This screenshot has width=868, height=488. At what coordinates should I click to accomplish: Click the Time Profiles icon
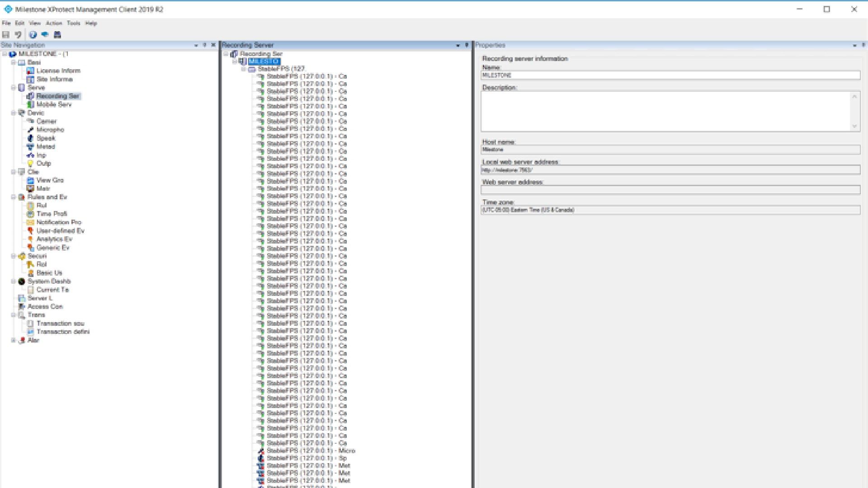(x=30, y=214)
